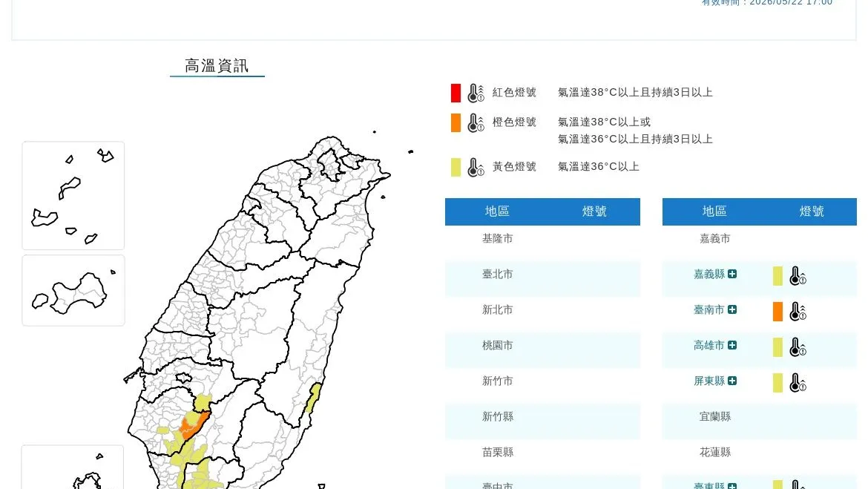
Task: Click the 新竹縣 table cell
Action: tap(497, 417)
